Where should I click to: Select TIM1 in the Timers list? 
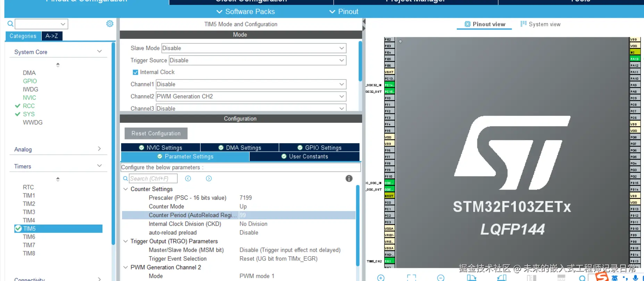point(29,195)
